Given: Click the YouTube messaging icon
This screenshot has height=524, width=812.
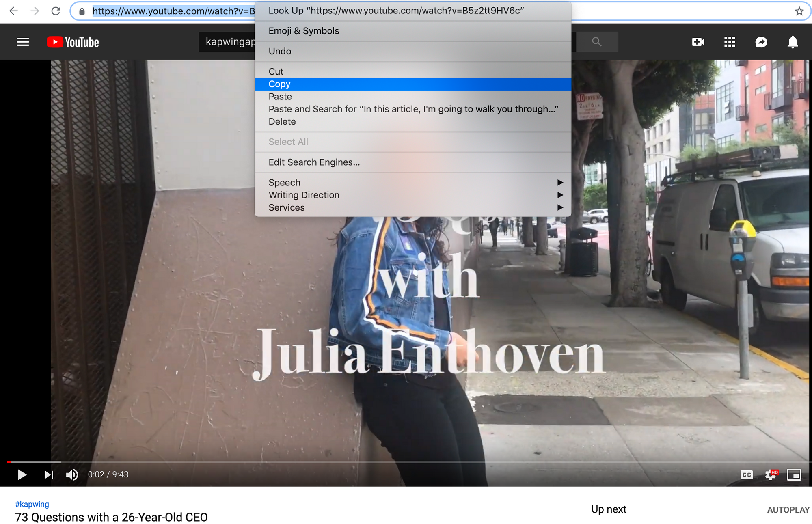Looking at the screenshot, I should coord(761,41).
